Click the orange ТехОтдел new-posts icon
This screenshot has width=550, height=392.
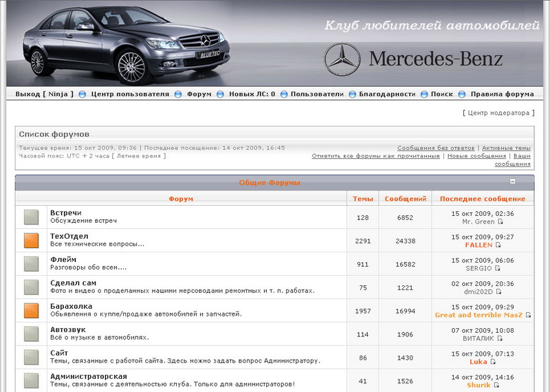31,241
